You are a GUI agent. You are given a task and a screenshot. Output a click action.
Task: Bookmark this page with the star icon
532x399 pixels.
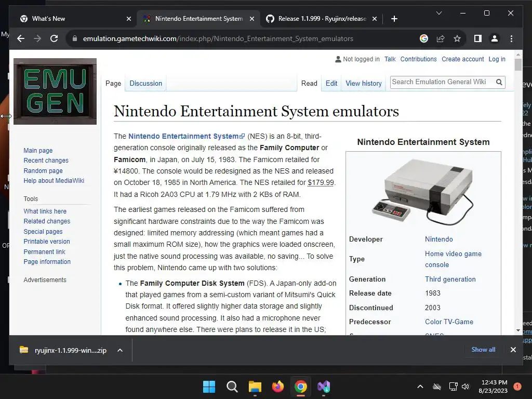coord(457,38)
